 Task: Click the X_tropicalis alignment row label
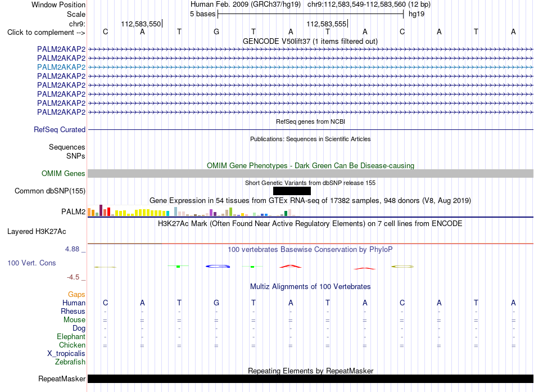click(66, 354)
